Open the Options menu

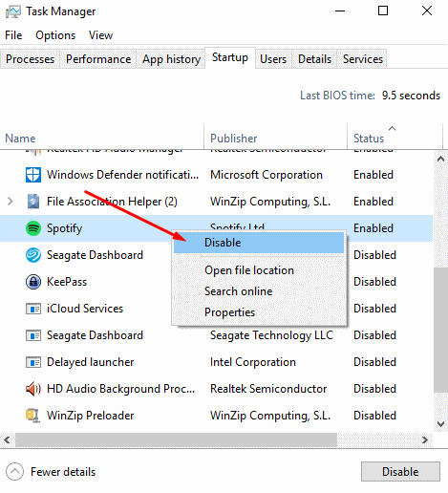pyautogui.click(x=55, y=35)
